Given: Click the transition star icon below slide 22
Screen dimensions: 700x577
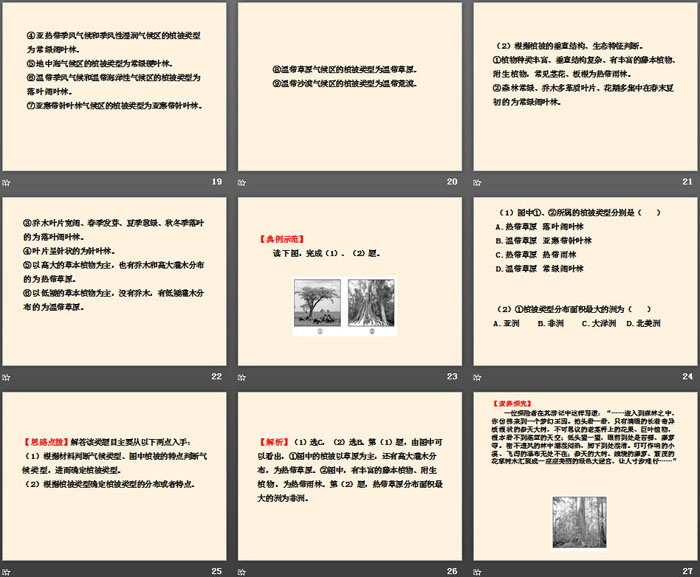Looking at the screenshot, I should coord(7,377).
